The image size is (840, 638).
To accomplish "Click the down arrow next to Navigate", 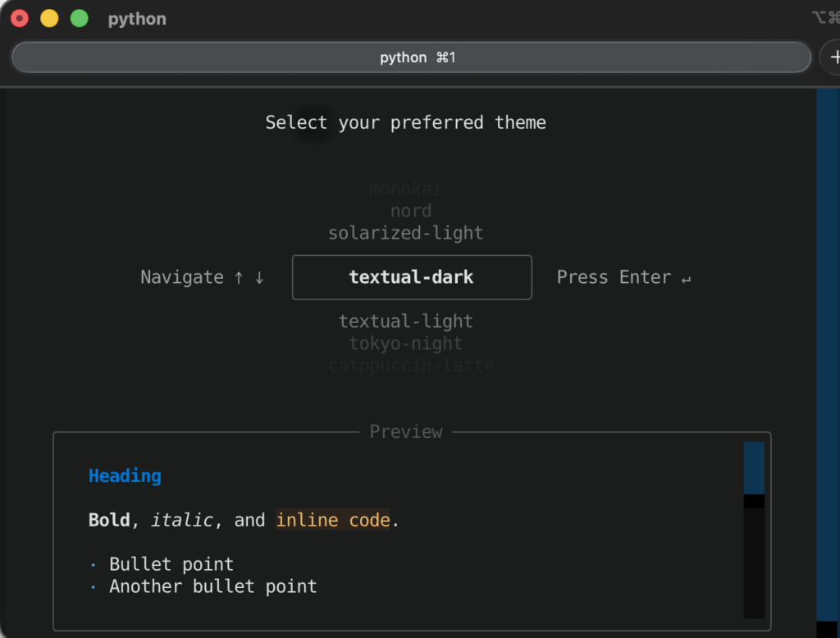I will tap(259, 277).
